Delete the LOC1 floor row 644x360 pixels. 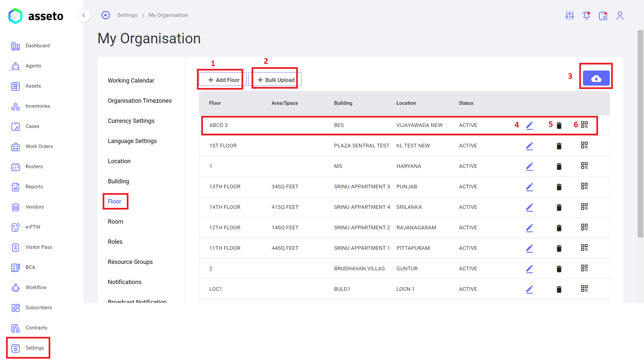coord(559,289)
